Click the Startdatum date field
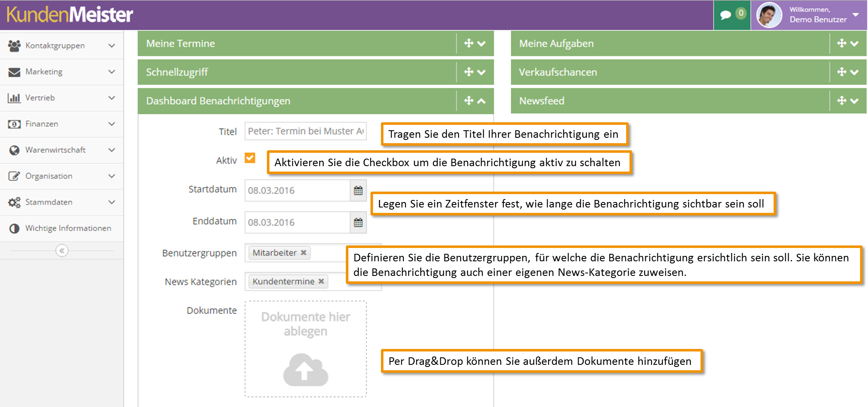The width and height of the screenshot is (868, 407). (x=297, y=191)
